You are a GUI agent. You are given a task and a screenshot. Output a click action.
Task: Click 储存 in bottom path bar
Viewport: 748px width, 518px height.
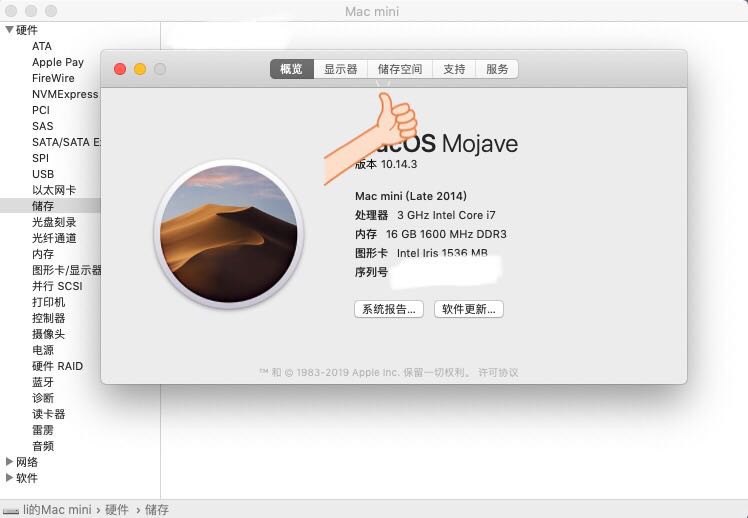point(157,510)
